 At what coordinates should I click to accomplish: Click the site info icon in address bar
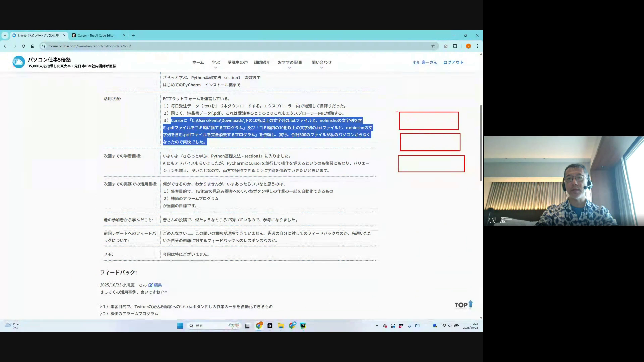coord(43,46)
